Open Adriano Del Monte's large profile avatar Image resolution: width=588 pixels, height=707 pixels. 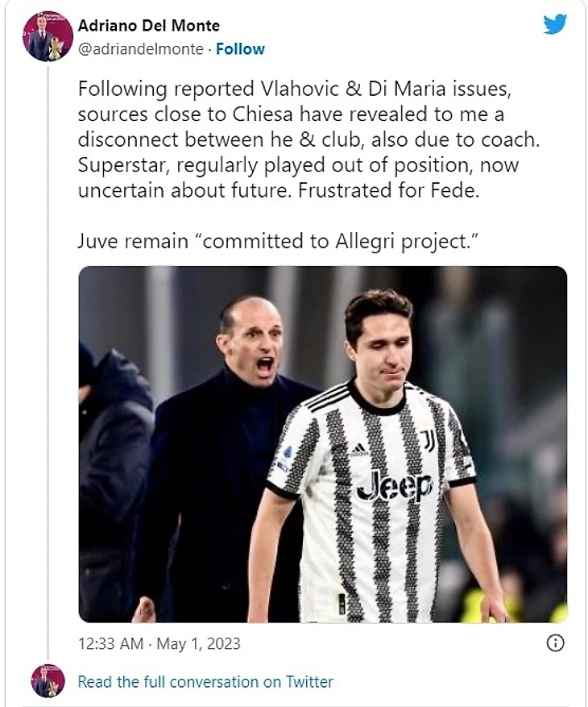pos(48,36)
